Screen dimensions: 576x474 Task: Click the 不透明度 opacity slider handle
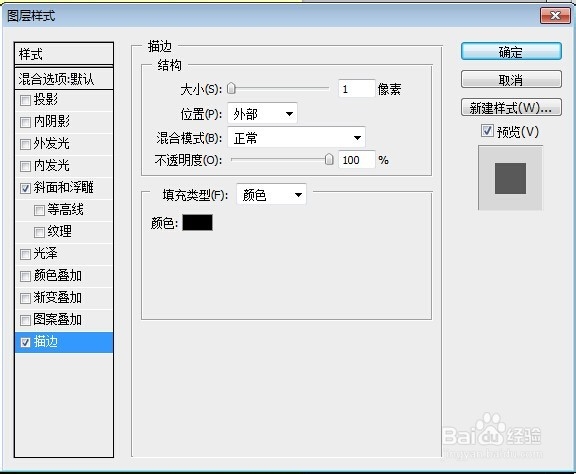(x=329, y=159)
